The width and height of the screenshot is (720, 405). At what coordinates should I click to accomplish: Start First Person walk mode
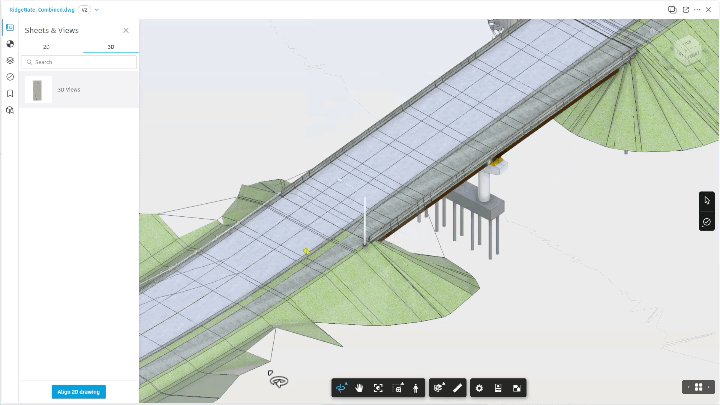416,388
